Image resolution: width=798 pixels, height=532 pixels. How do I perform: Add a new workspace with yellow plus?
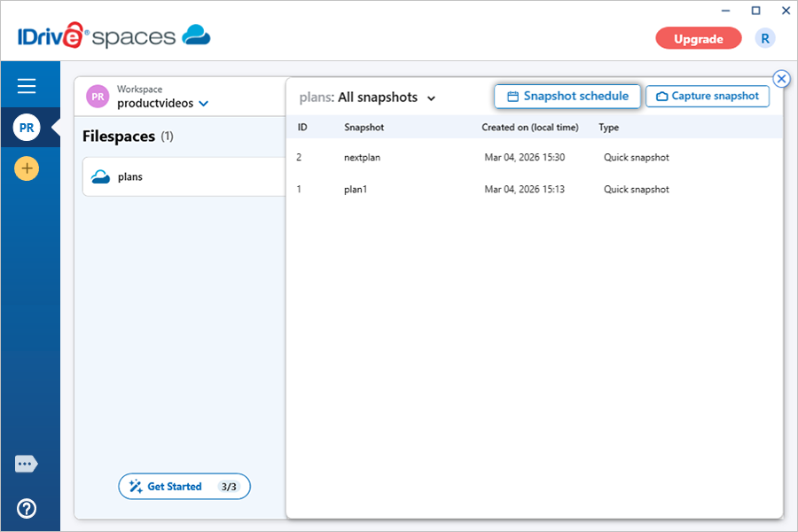pyautogui.click(x=27, y=168)
